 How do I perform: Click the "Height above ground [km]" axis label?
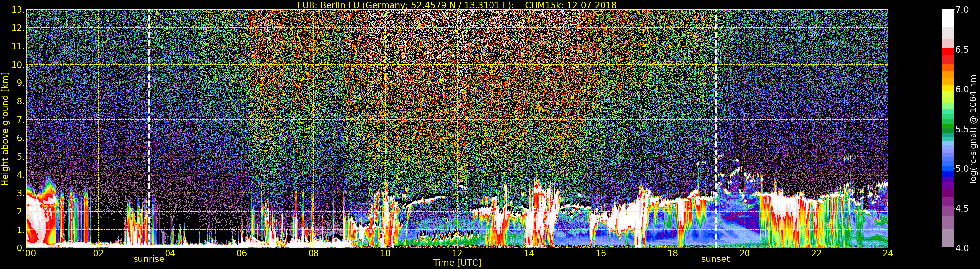click(x=5, y=129)
